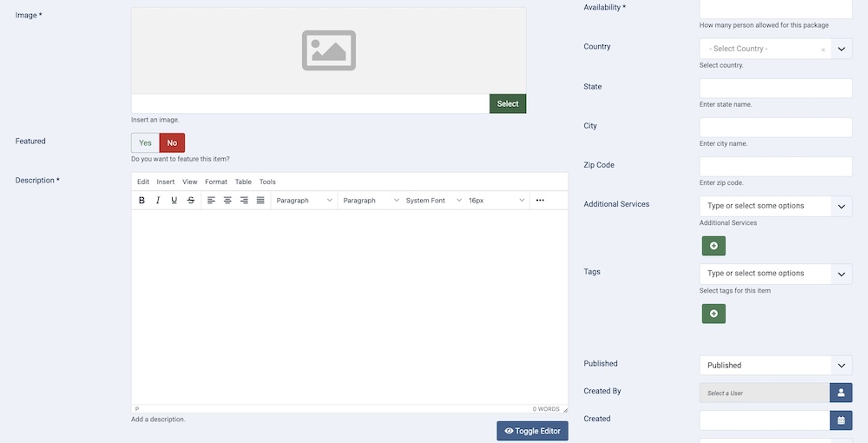
Task: Apply bold formatting in the editor
Action: [141, 201]
